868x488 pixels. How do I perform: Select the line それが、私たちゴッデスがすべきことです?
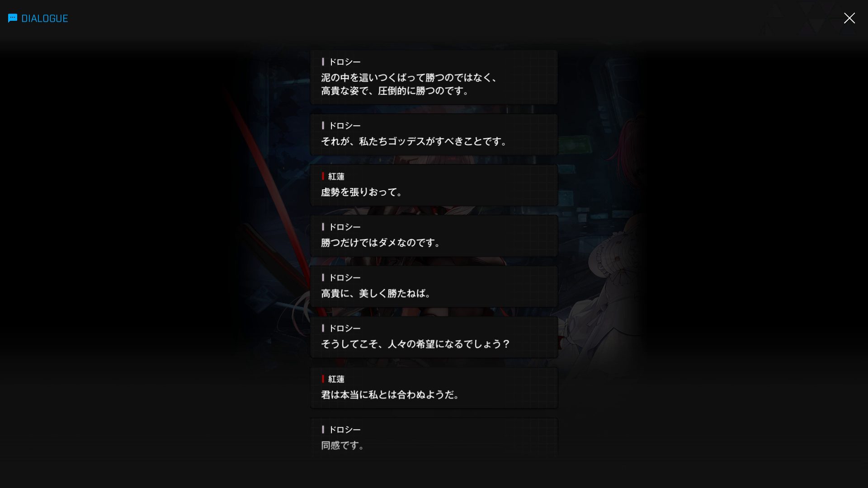click(x=434, y=134)
